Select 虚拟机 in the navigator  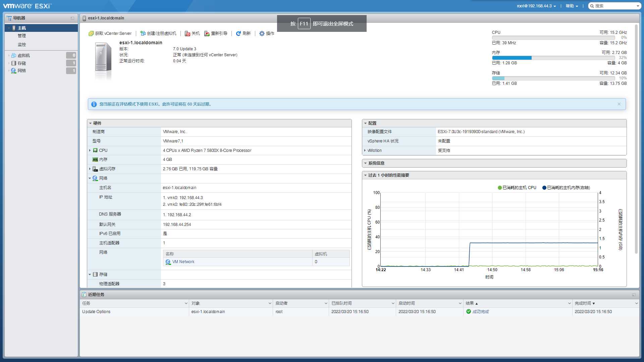point(24,56)
